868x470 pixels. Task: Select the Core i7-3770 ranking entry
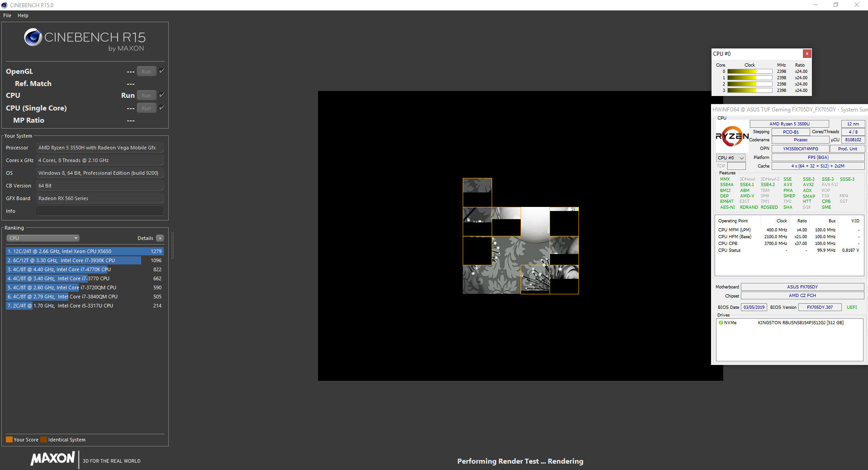click(85, 278)
